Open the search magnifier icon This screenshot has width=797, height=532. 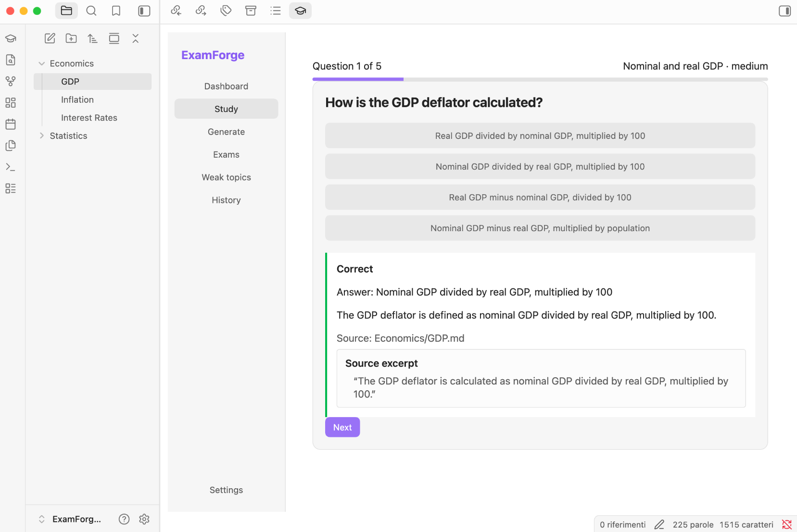click(91, 11)
